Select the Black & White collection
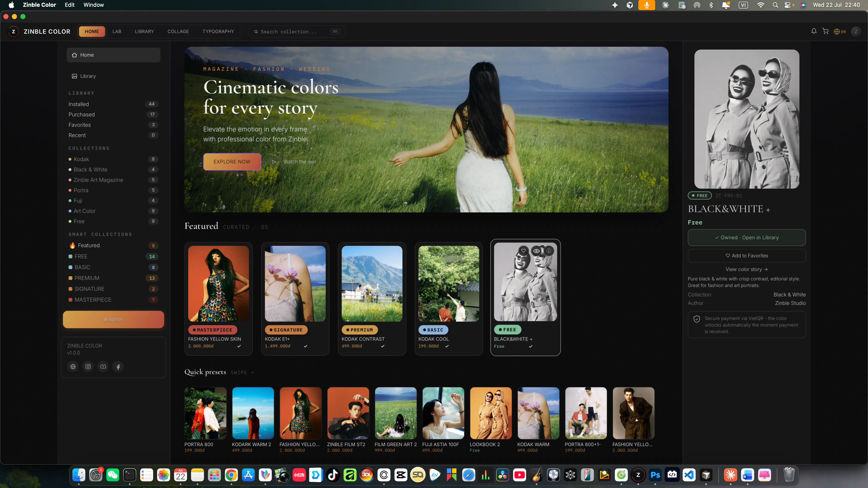This screenshot has height=488, width=868. pos(113,169)
